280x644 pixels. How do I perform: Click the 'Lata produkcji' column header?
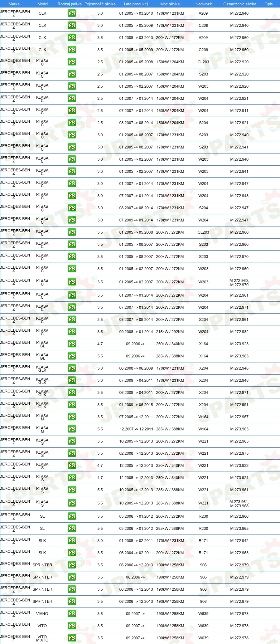click(136, 4)
